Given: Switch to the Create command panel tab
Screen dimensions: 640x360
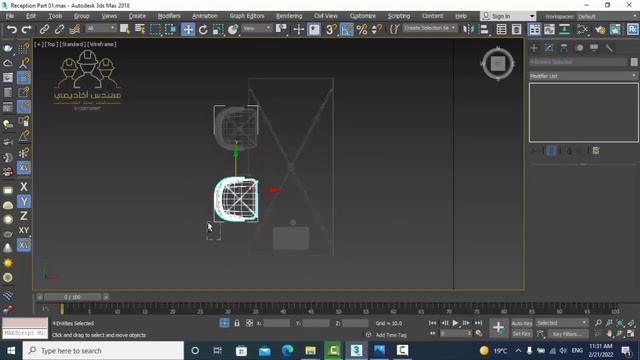Looking at the screenshot, I should [534, 48].
